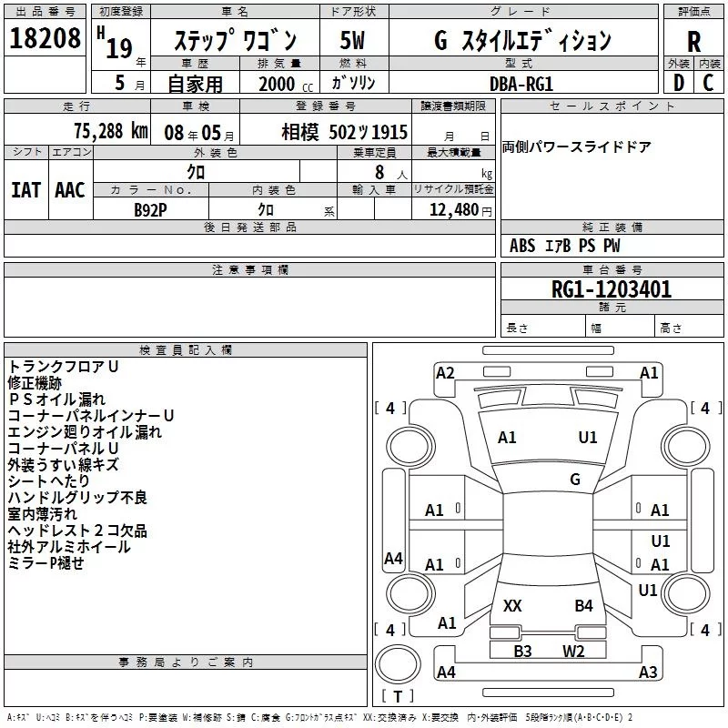Viewport: 728px width, 728px height.
Task: Select the chassis number RG1-1203401
Action: [x=612, y=289]
